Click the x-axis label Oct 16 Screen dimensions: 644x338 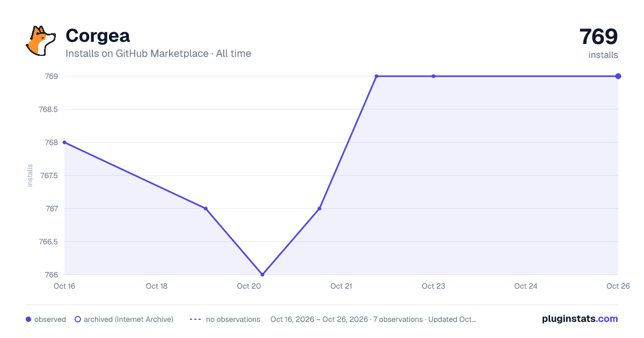point(64,286)
